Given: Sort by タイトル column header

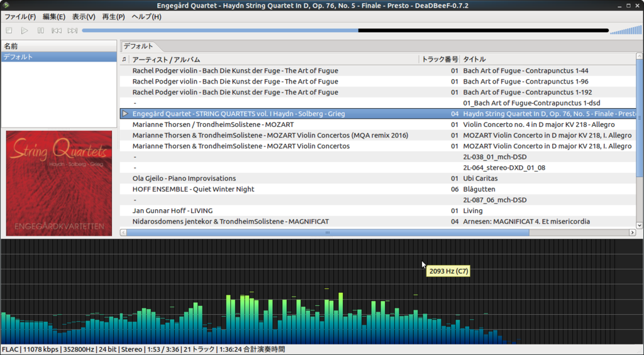Looking at the screenshot, I should tap(548, 60).
